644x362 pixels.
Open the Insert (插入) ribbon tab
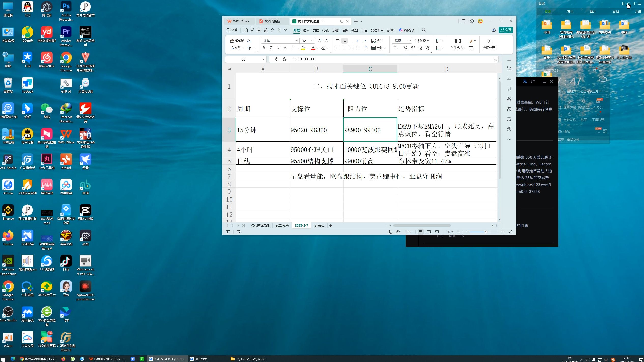306,30
